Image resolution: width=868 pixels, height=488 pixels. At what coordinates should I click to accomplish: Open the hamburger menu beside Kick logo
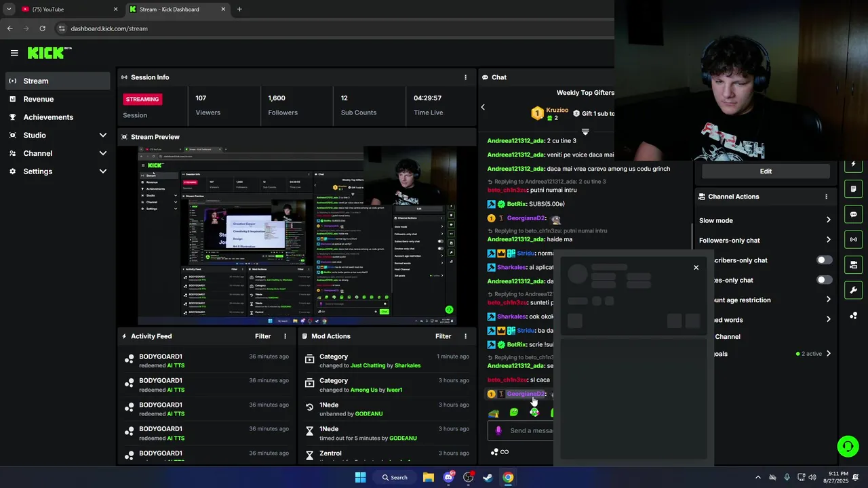point(14,53)
